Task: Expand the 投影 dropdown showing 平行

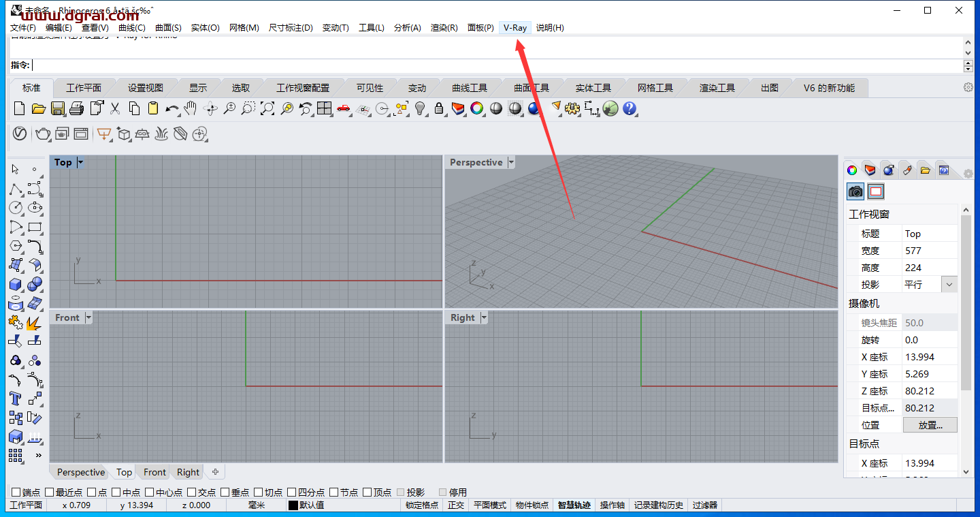Action: pyautogui.click(x=949, y=285)
